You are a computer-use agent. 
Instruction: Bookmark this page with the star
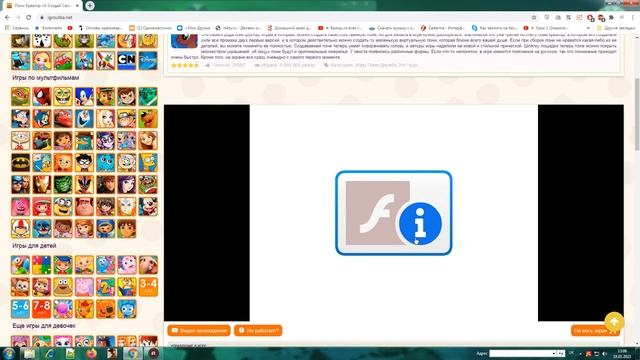click(x=534, y=18)
